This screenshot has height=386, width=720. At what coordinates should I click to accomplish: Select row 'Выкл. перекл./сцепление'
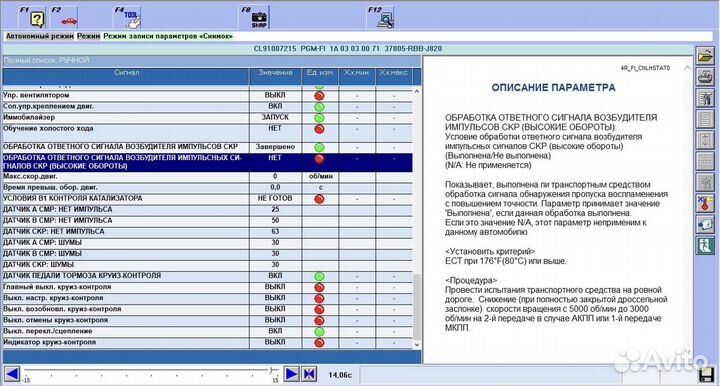point(208,331)
